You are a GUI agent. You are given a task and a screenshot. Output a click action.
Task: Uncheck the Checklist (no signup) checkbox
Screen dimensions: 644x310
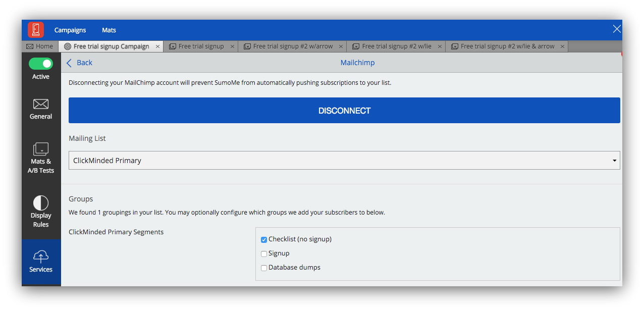(x=264, y=240)
